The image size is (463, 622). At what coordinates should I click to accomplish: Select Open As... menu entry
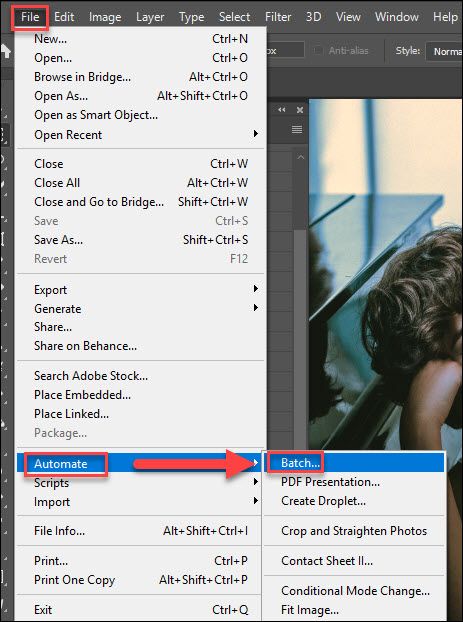140,96
